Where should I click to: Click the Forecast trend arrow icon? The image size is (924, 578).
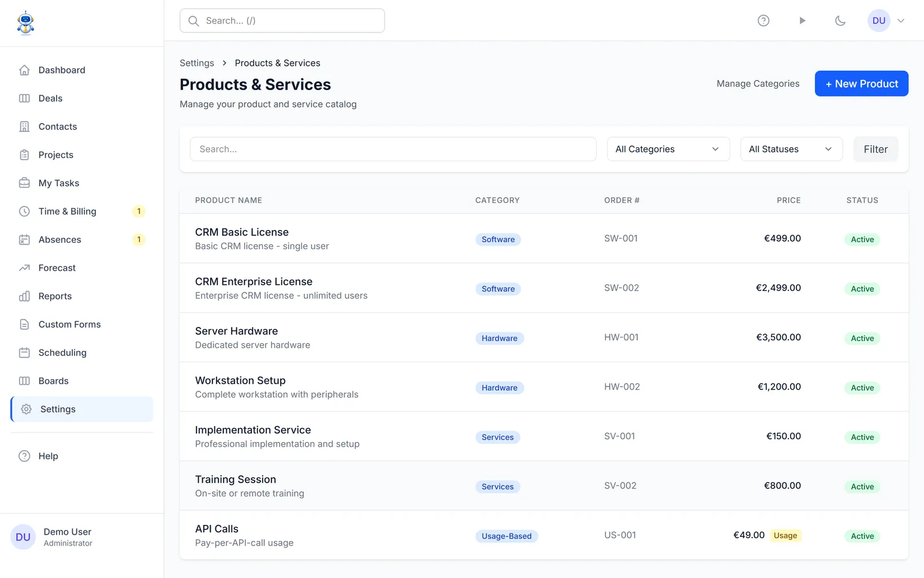(x=24, y=268)
